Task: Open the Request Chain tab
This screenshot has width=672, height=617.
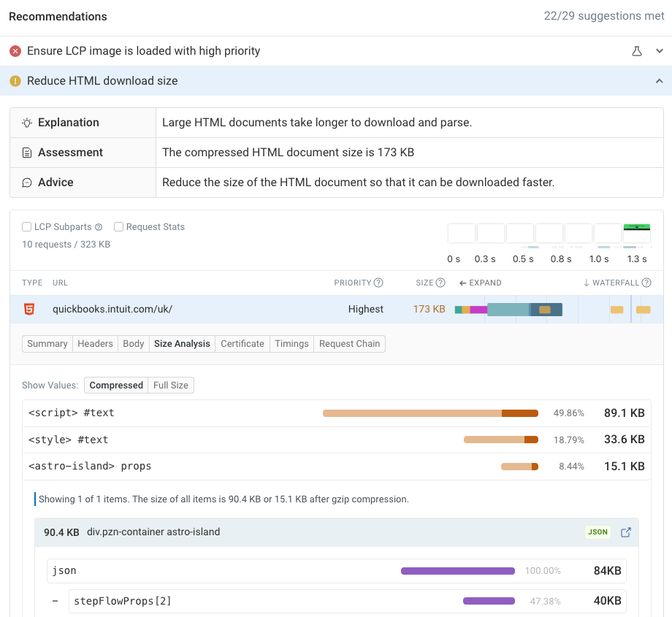Action: click(x=349, y=343)
